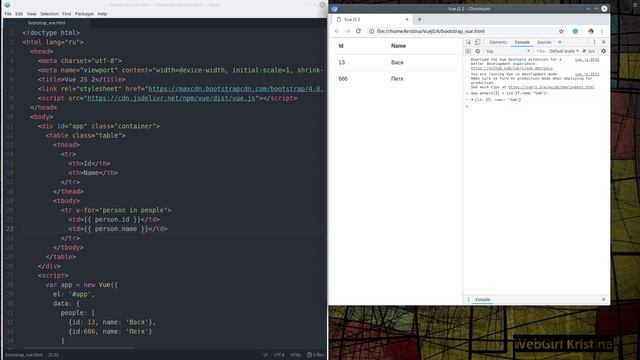Open the second vue.js source link in the console
This screenshot has width=640, height=360.
click(587, 74)
